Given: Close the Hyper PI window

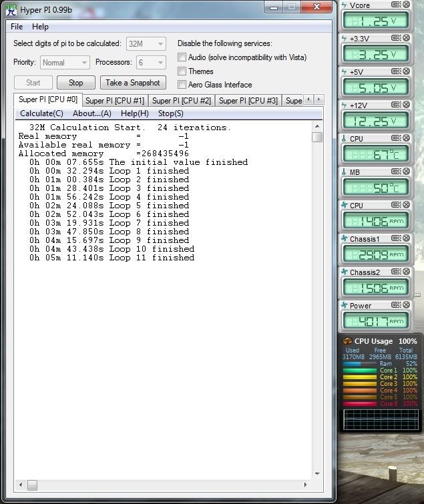Looking at the screenshot, I should (316, 7).
